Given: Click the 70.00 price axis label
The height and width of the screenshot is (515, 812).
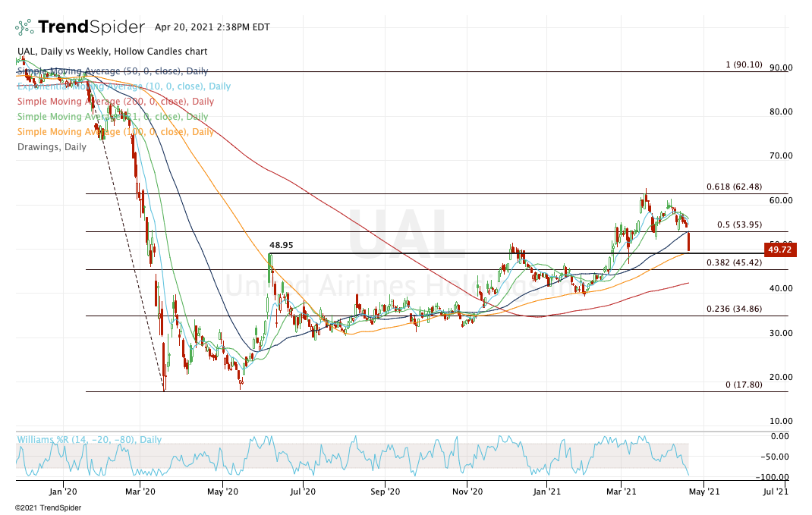Looking at the screenshot, I should [781, 155].
